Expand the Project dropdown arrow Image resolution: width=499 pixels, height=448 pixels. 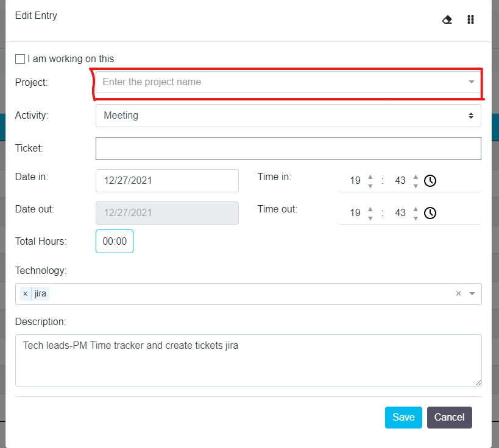click(x=472, y=82)
